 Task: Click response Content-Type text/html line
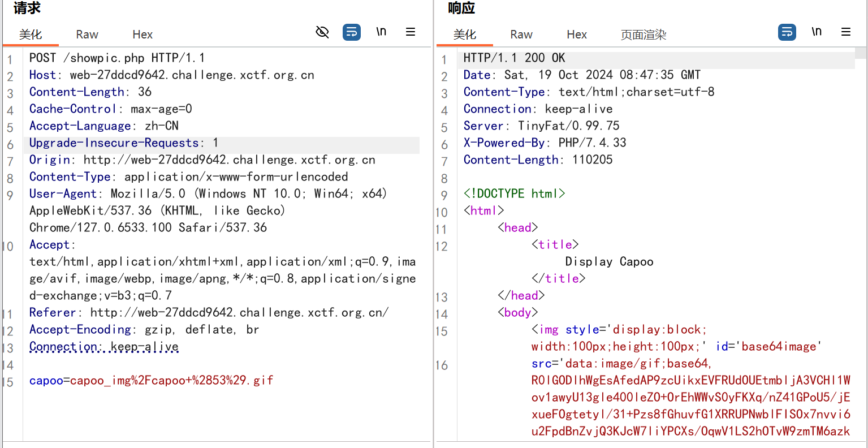tap(589, 92)
